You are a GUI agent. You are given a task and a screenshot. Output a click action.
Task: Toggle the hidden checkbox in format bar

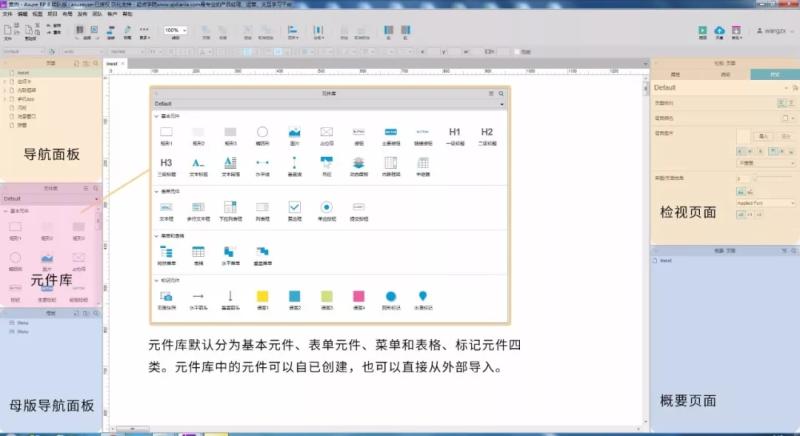(516, 51)
